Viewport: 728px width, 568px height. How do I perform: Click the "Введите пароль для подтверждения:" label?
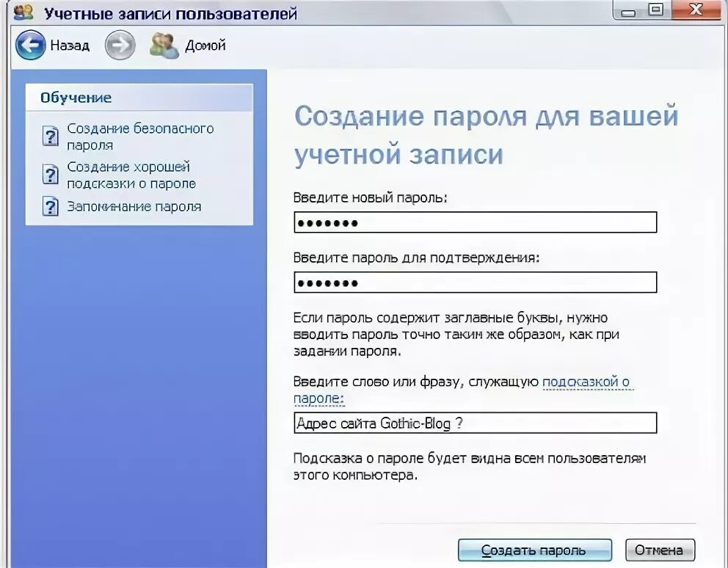pos(416,258)
